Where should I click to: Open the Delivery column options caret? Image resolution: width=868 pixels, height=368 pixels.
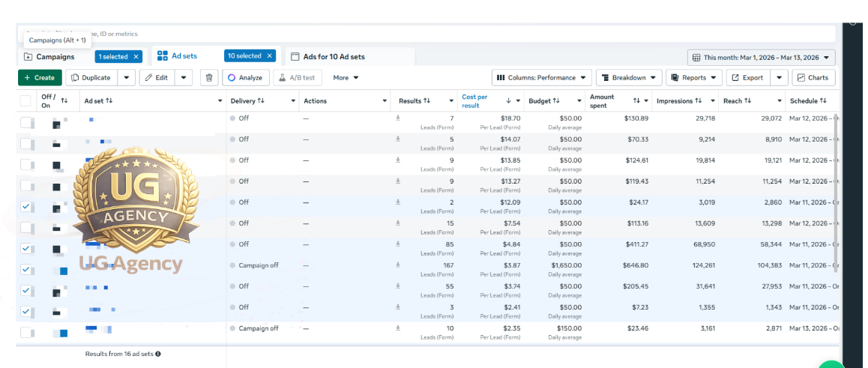coord(293,101)
